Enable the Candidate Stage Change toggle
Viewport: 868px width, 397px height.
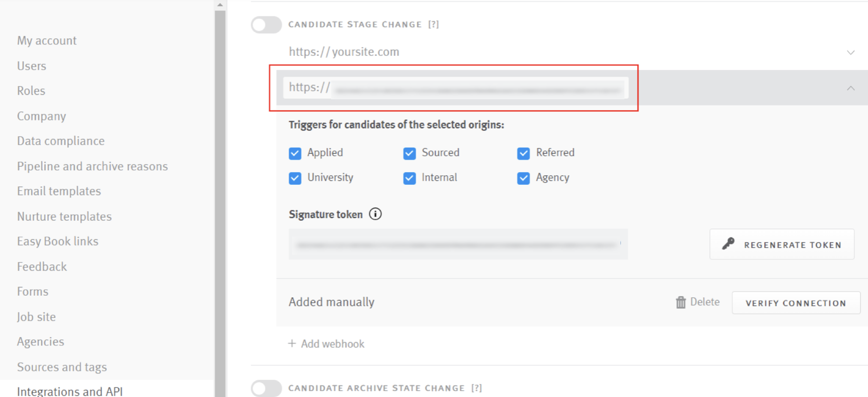click(x=266, y=24)
